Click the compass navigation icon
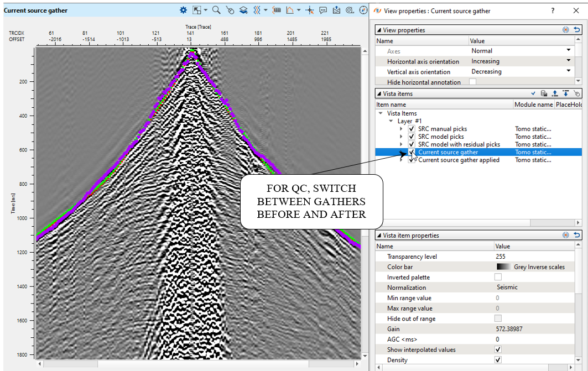The width and height of the screenshot is (588, 371). click(363, 11)
